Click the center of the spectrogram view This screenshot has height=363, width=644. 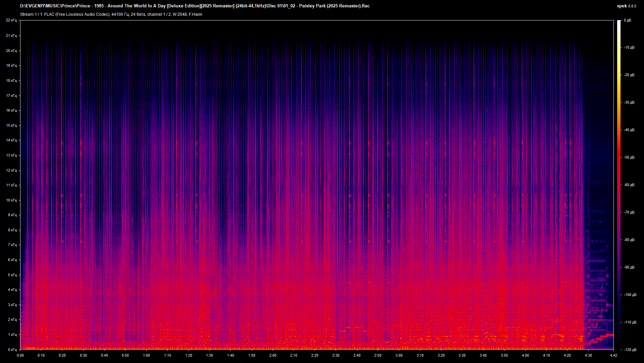(x=317, y=184)
